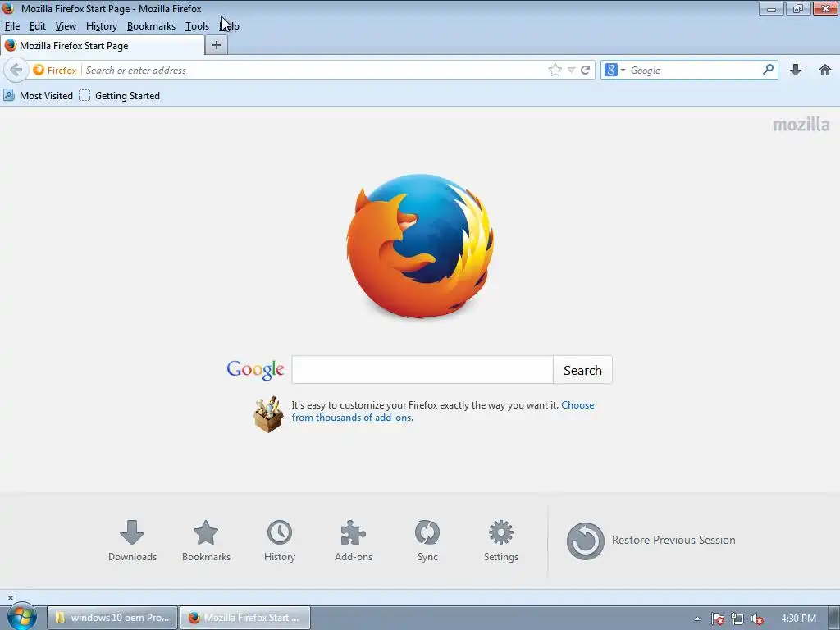Open the File menu
Screen dimensions: 840x630
(12, 26)
